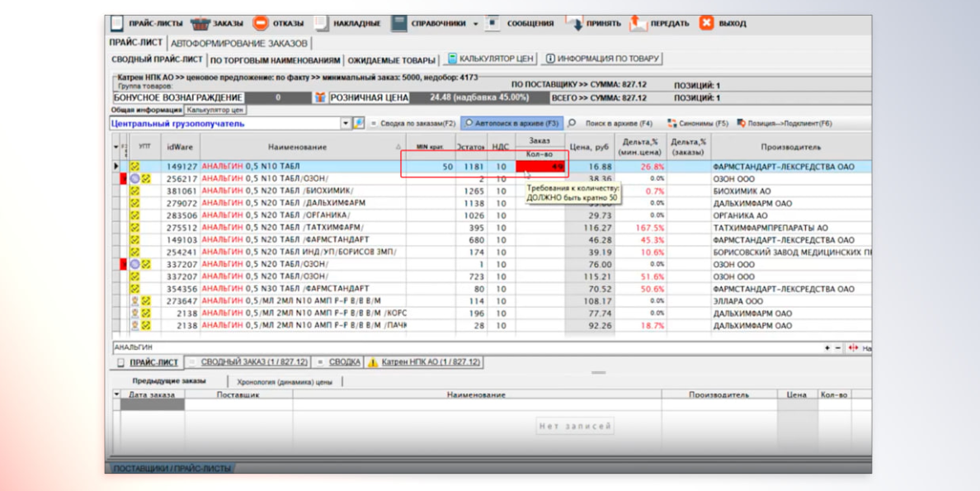Click gift icon beside Розничная цена
Viewport: 980px width, 491px height.
click(x=319, y=97)
